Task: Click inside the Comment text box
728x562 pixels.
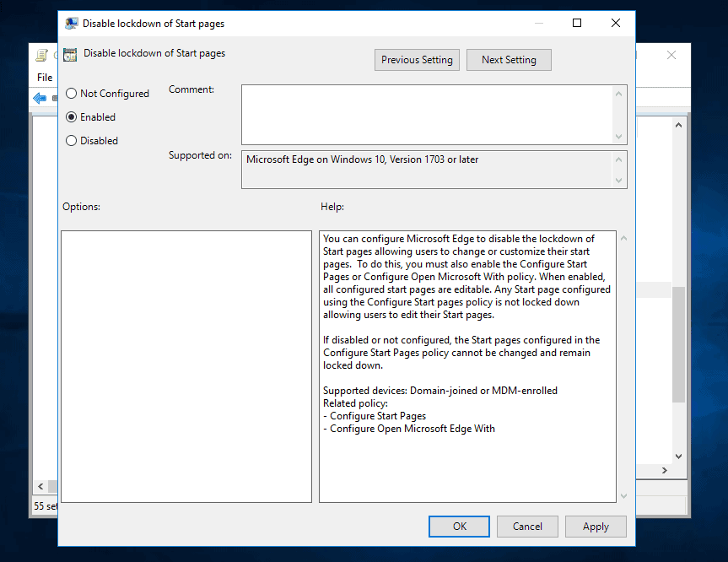Action: point(427,115)
